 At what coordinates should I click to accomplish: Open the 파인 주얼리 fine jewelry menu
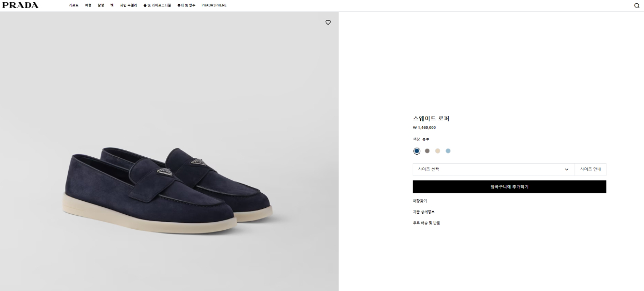click(128, 5)
